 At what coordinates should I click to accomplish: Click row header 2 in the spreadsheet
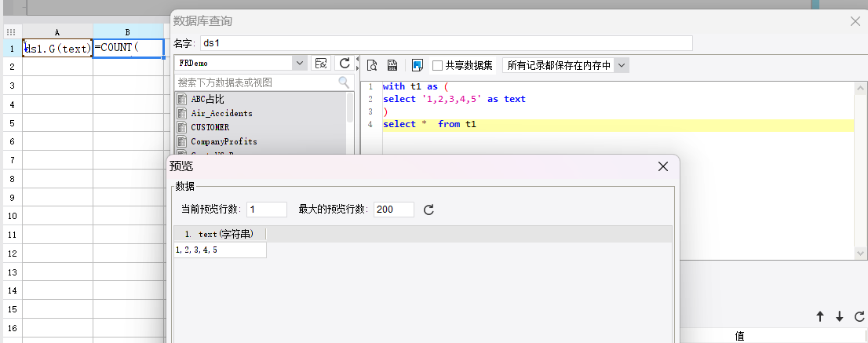coord(12,67)
